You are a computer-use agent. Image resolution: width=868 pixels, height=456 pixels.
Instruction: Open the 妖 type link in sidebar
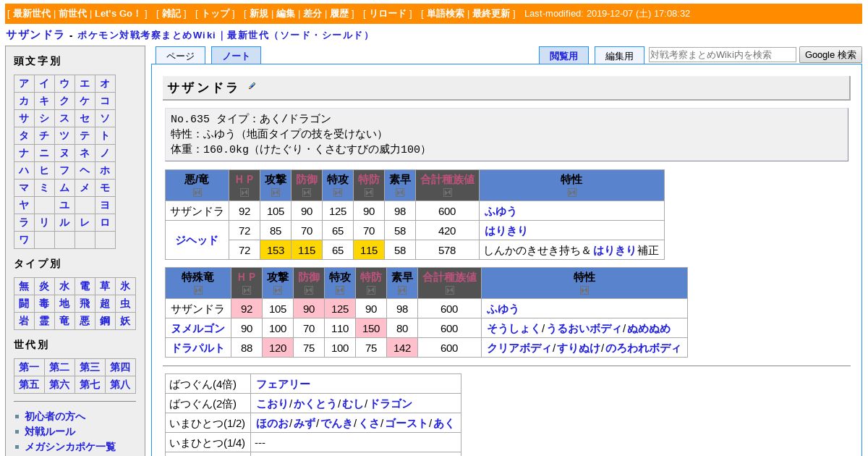pos(125,321)
